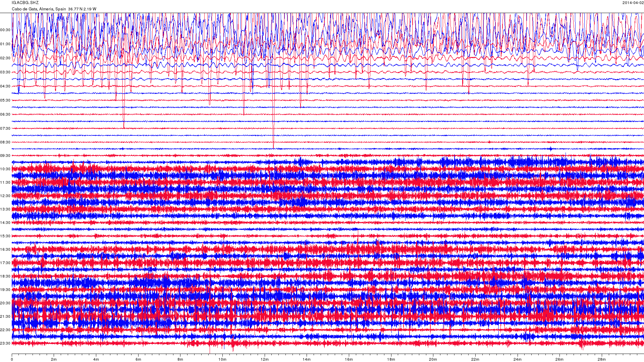This screenshot has width=644, height=362.
Task: Select the 03:30 time label
Action: point(5,72)
